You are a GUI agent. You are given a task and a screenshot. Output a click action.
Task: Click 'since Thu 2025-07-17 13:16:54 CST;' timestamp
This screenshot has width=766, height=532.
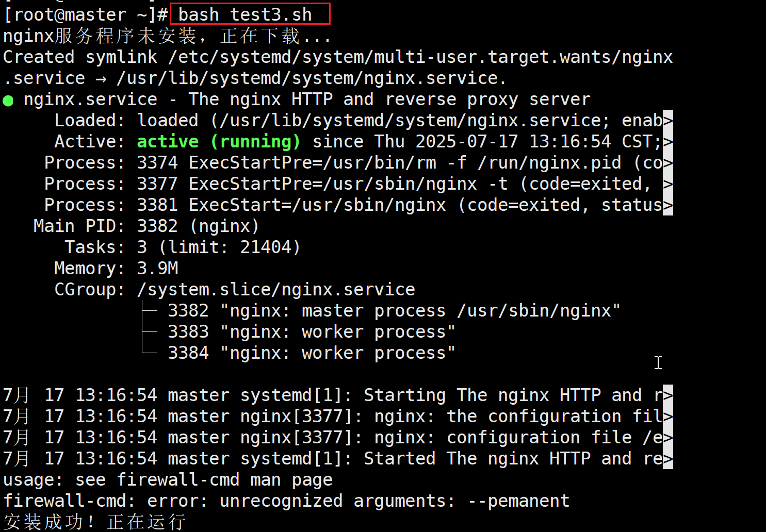487,142
